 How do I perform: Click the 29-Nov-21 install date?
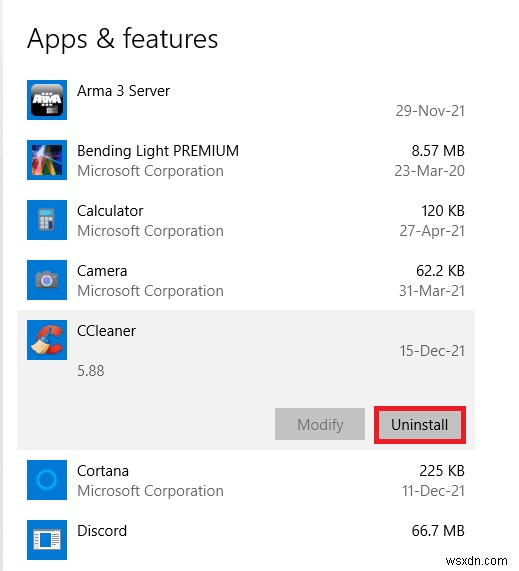coord(430,111)
